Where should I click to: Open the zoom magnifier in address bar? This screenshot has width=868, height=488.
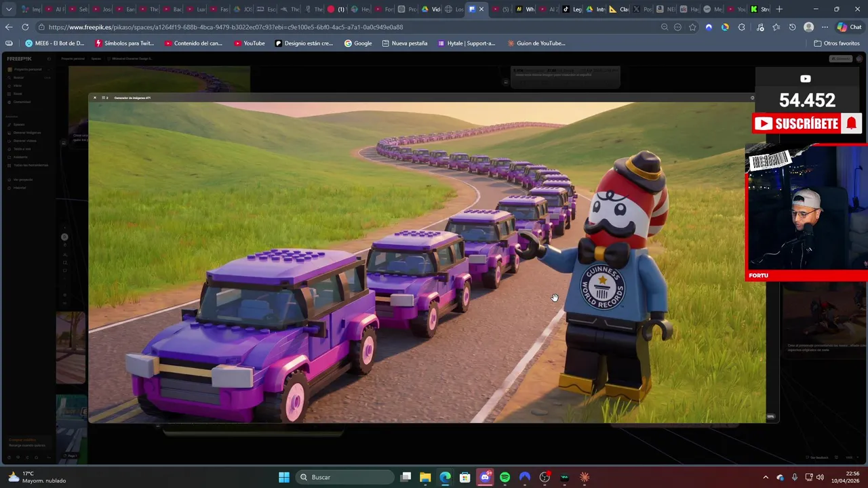click(665, 27)
